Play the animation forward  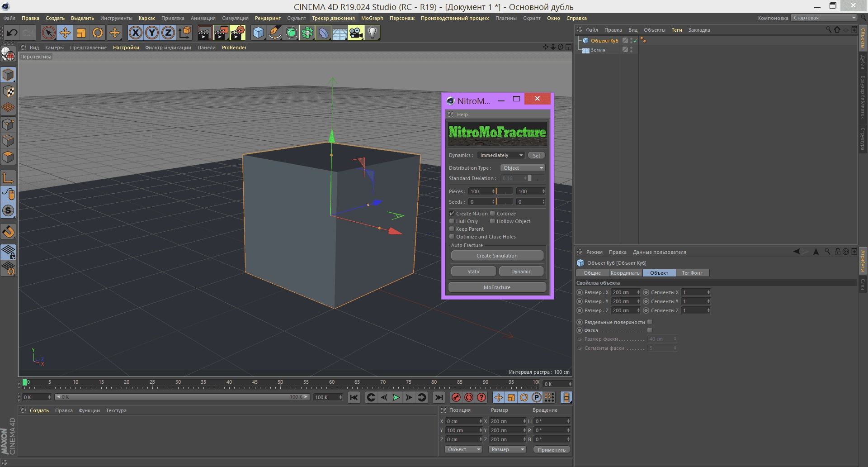pos(396,397)
